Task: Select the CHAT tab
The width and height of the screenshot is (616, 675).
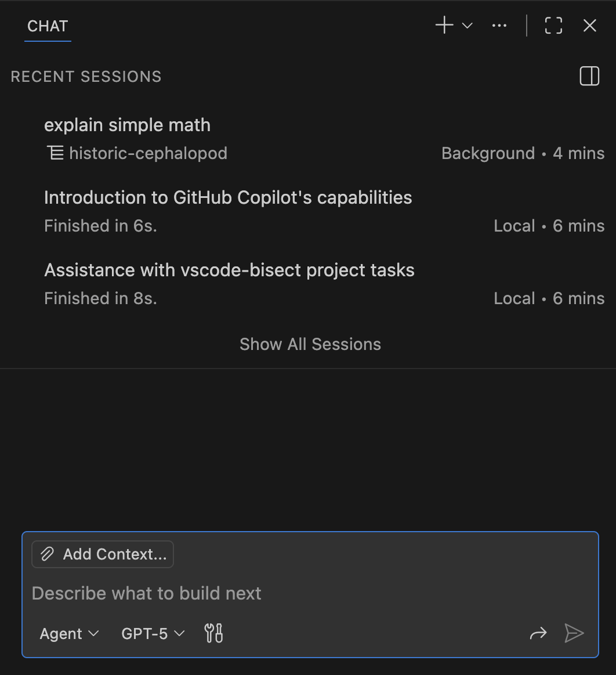Action: (48, 26)
